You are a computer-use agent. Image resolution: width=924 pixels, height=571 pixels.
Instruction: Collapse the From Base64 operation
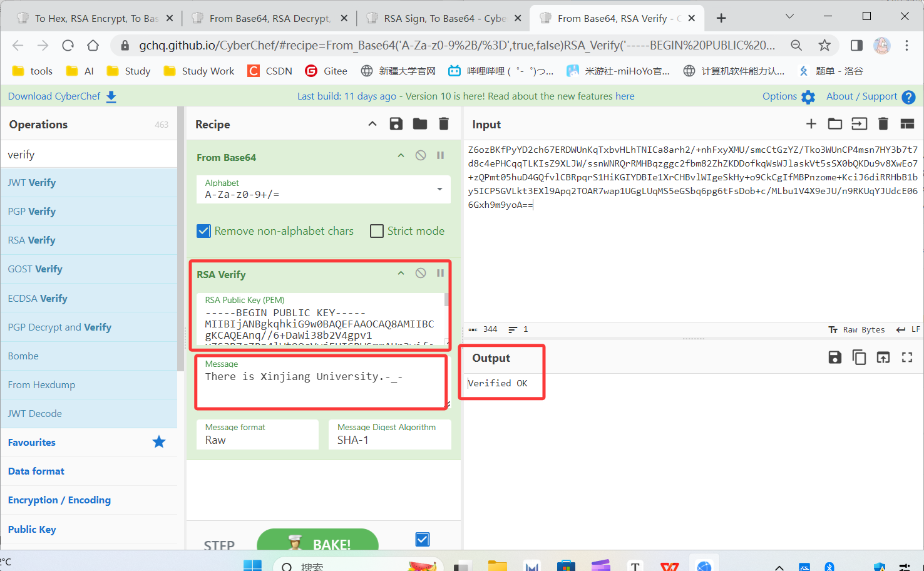[x=401, y=155]
